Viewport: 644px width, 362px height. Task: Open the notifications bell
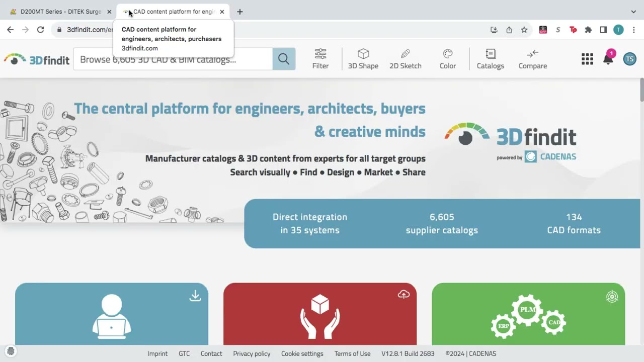608,58
